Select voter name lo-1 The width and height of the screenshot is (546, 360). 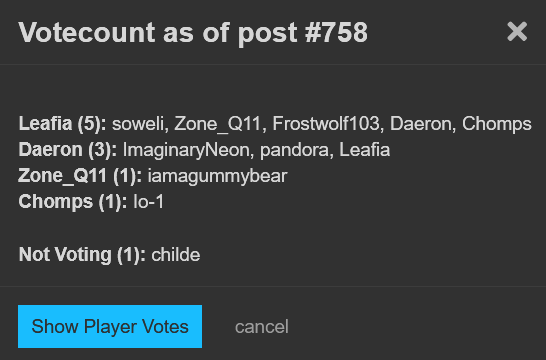coord(148,202)
